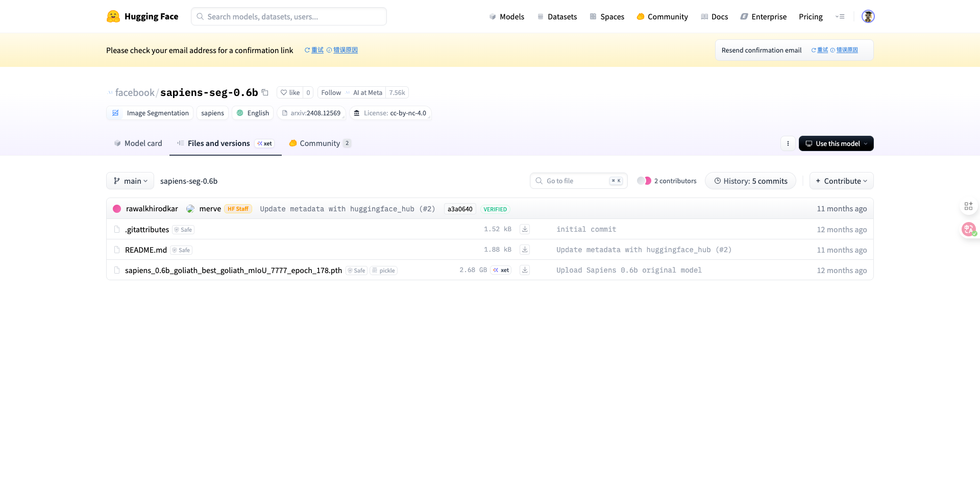Go to Models in the top navigation
The height and width of the screenshot is (489, 980).
coord(506,16)
